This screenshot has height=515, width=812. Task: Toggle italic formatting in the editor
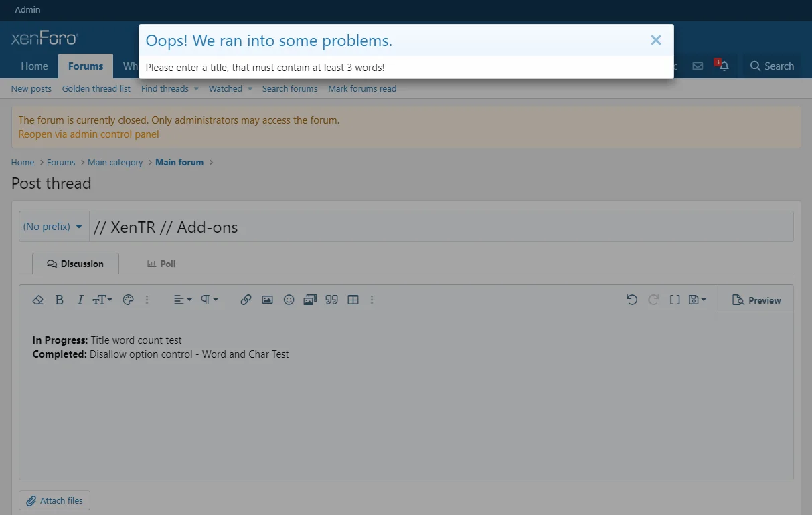(80, 300)
